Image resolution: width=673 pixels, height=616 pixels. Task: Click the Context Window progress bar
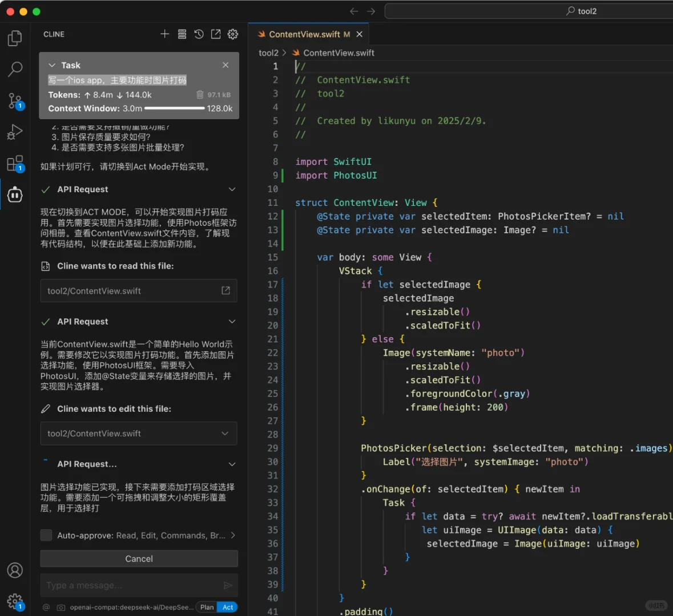coord(174,108)
